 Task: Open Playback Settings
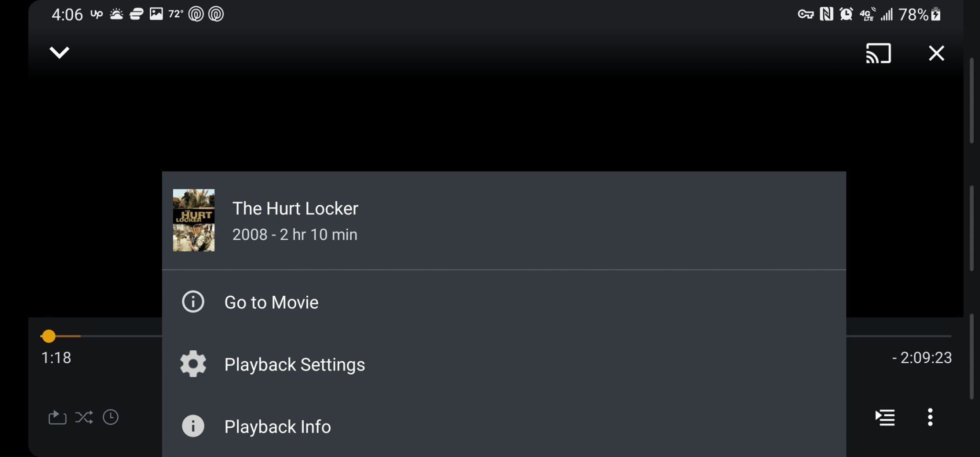pos(294,364)
